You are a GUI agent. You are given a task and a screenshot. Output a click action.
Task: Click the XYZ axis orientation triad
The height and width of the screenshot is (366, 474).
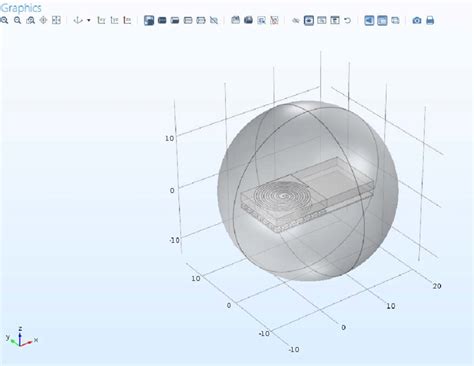pos(21,337)
